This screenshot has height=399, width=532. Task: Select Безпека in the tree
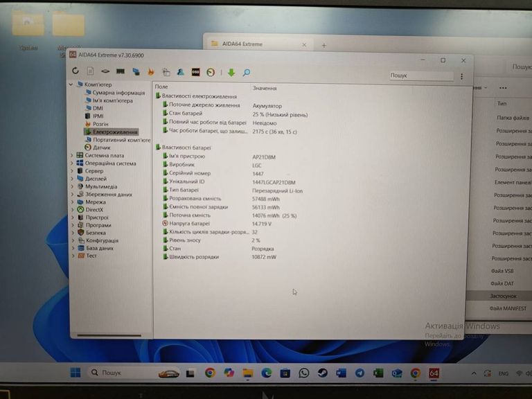pyautogui.click(x=91, y=233)
